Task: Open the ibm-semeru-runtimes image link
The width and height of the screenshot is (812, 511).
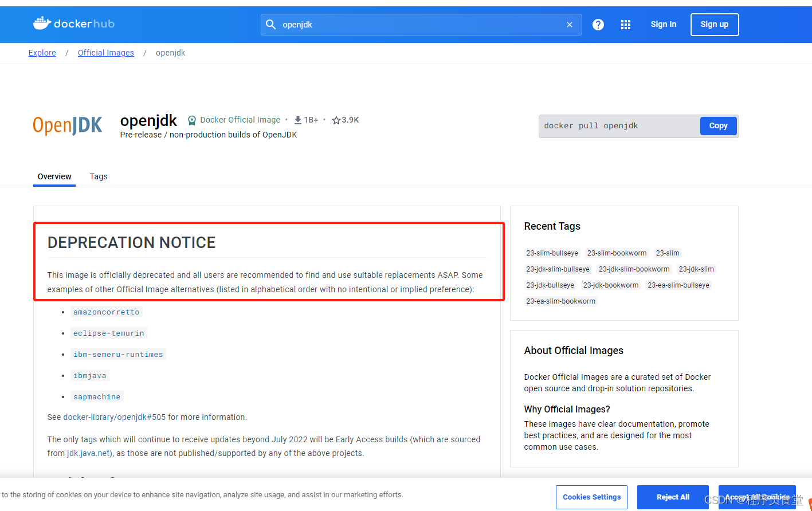Action: [118, 355]
